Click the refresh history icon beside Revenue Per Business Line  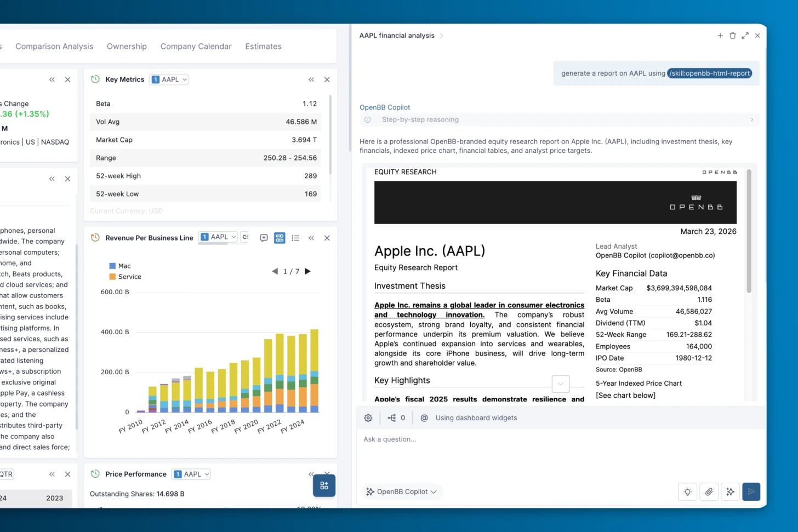click(x=95, y=238)
